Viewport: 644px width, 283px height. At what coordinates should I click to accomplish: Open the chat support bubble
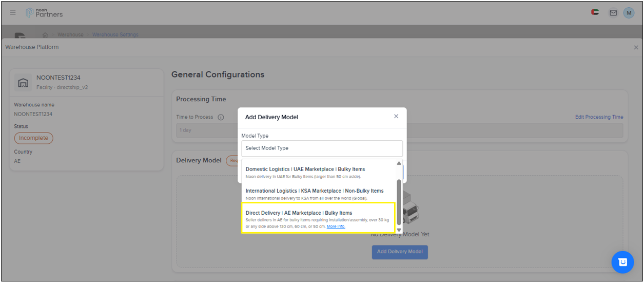(622, 262)
